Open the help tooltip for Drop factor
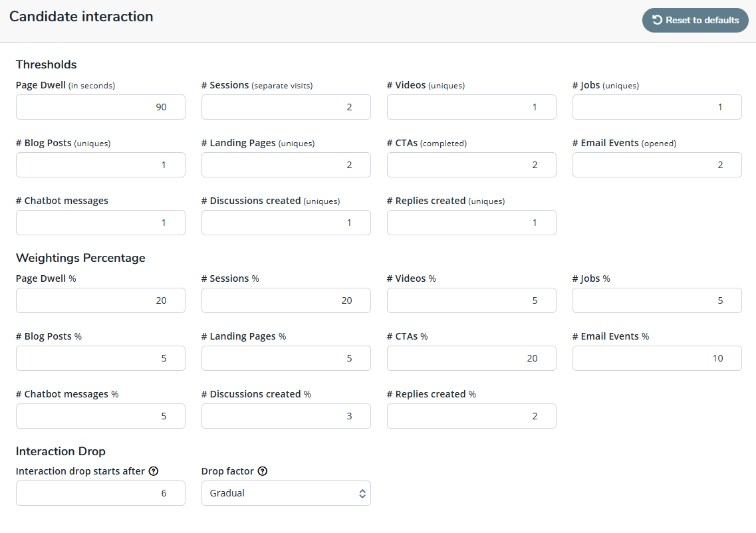The image size is (756, 533). 262,471
